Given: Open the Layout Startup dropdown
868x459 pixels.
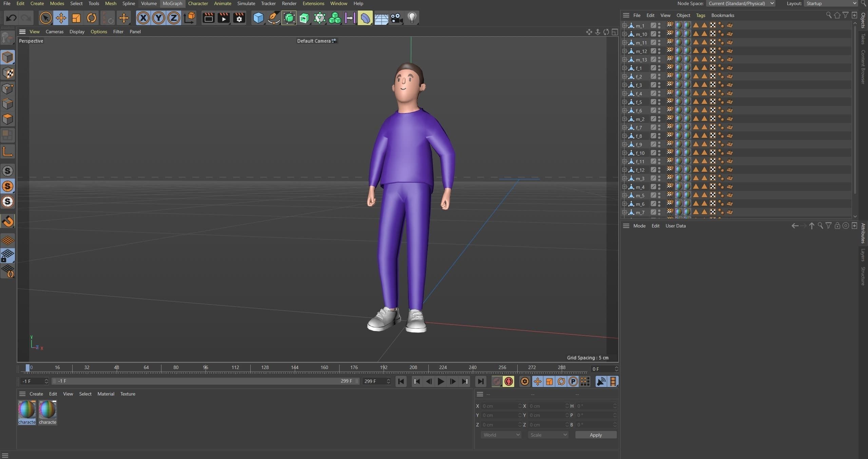Looking at the screenshot, I should [x=831, y=3].
